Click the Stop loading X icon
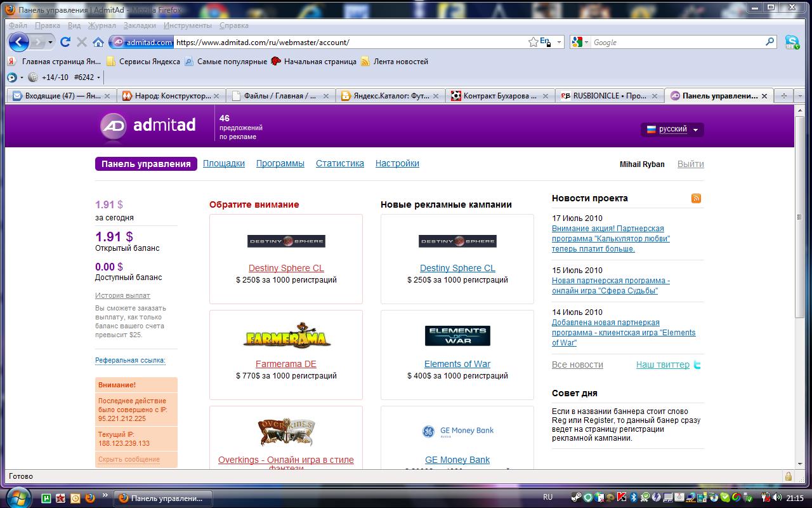This screenshot has height=508, width=812. click(x=82, y=42)
